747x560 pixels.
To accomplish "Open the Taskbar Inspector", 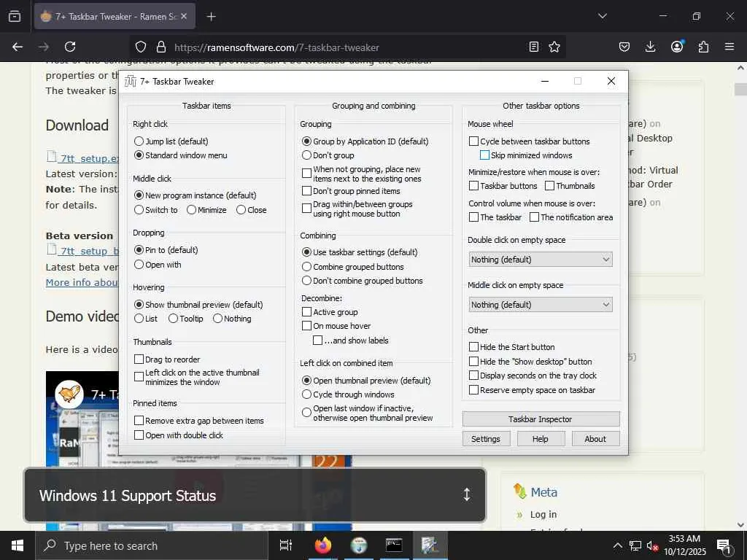I will [541, 419].
